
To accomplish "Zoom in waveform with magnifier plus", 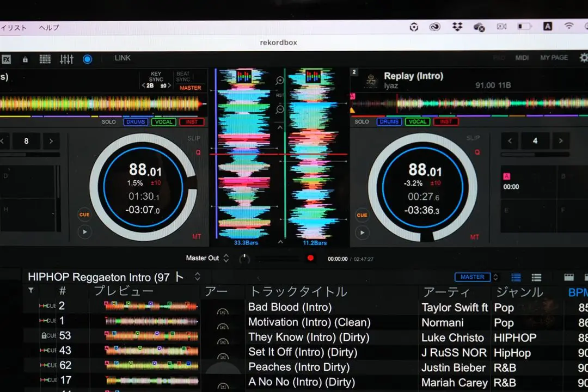I will point(280,80).
